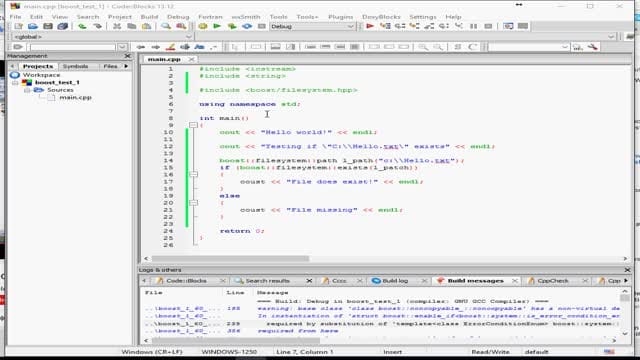640x360 pixels.
Task: Click the New file toolbar icon
Action: coord(18,26)
